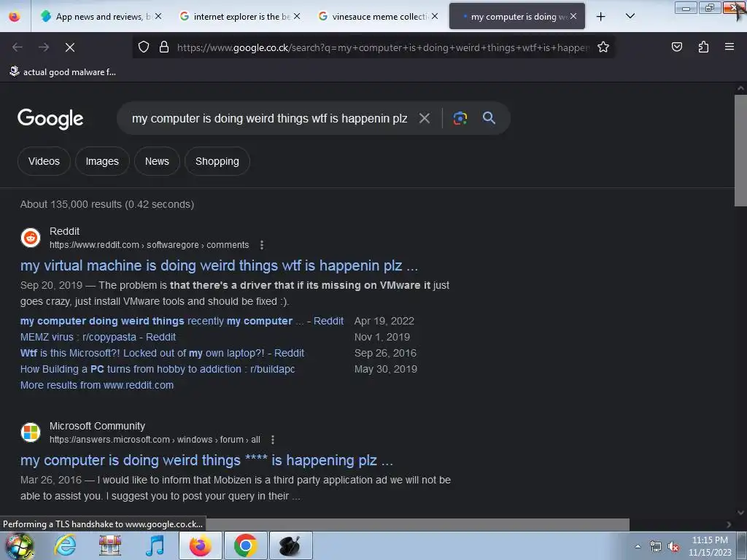Viewport: 747px width, 560px height.
Task: Click the vertical page scrollbar thumb
Action: (740, 150)
